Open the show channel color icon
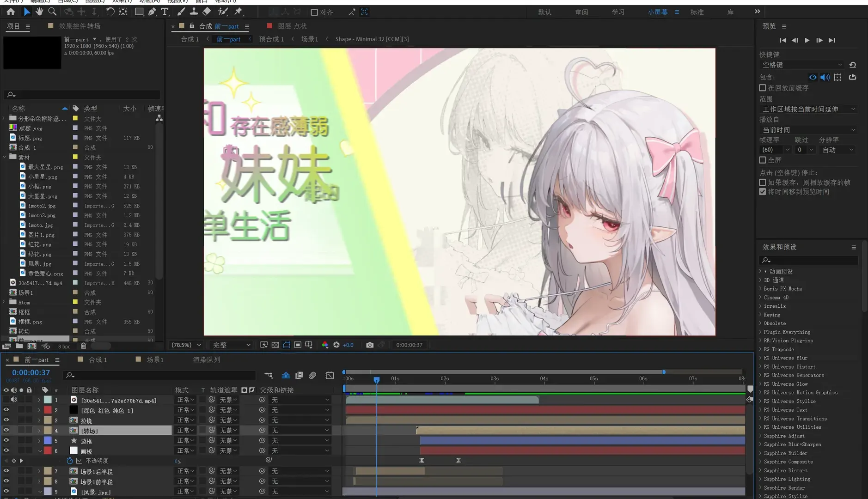 point(325,345)
